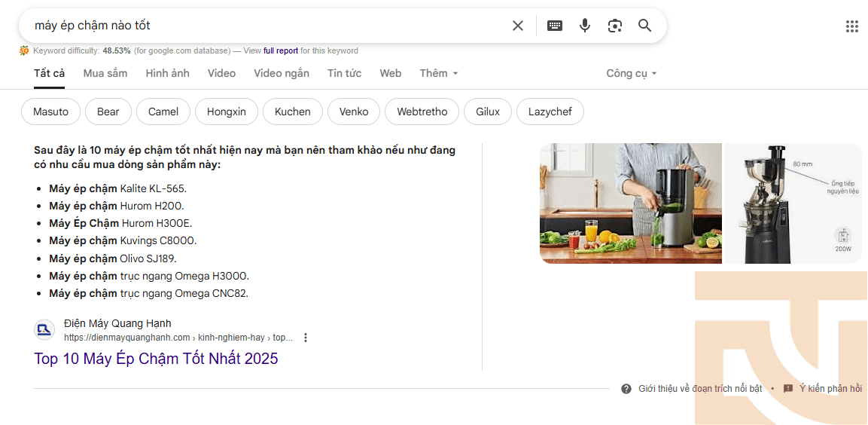Screen dimensions: 868x425
Task: Open the three-dot menu beside dienmayquanghanh URL
Action: (x=305, y=338)
